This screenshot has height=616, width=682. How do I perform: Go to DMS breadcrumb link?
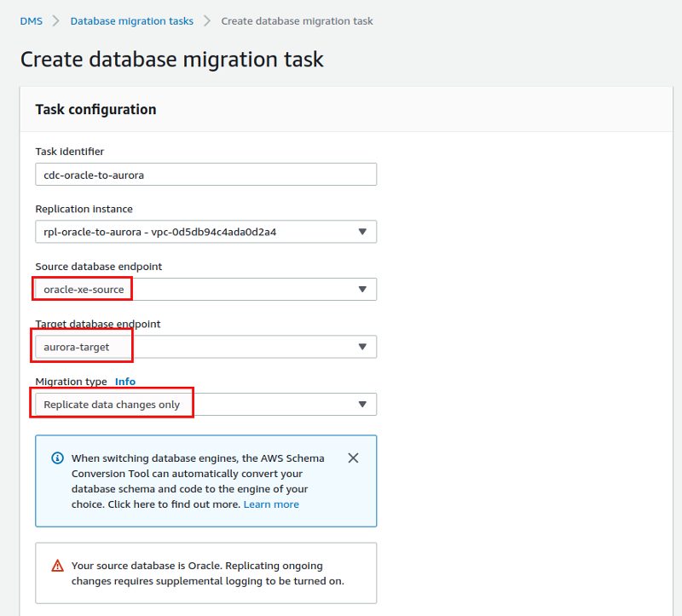(32, 20)
